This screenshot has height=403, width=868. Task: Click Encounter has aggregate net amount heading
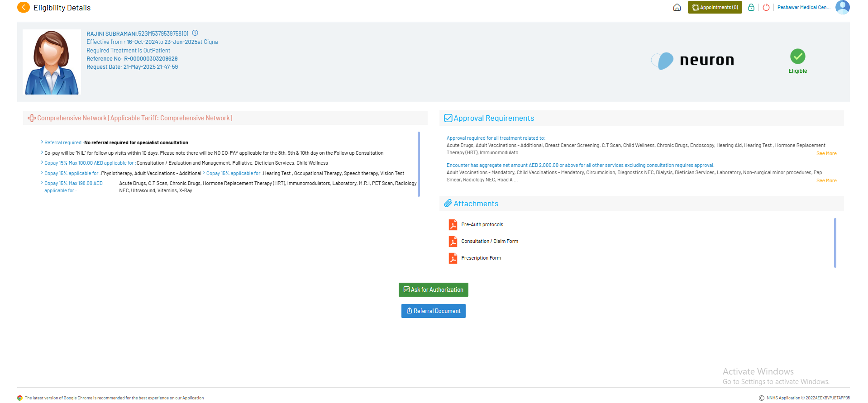[x=580, y=166]
